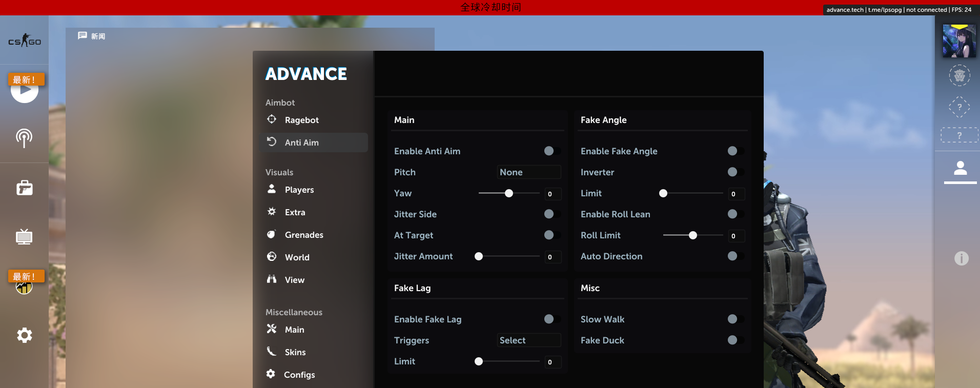
Task: Open the Players visuals section
Action: point(299,190)
